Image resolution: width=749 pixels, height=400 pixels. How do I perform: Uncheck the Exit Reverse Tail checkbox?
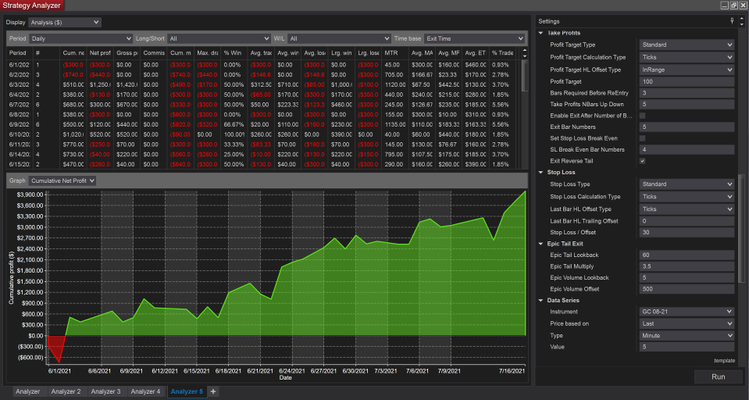click(x=642, y=161)
